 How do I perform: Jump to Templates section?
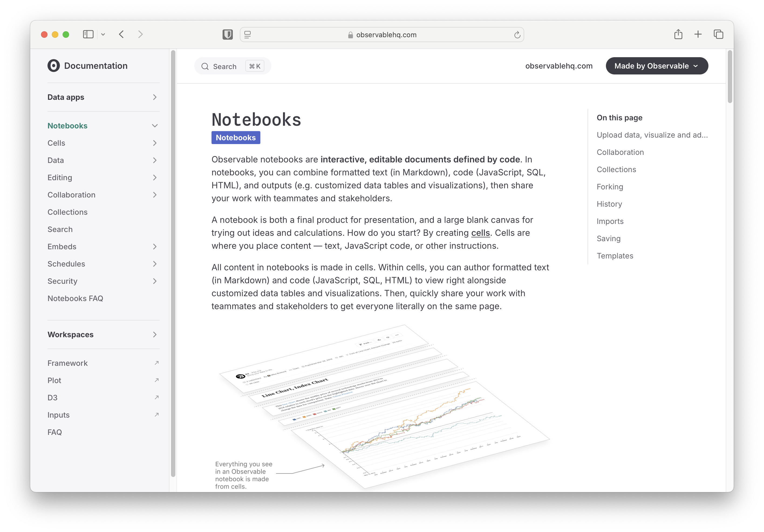point(615,256)
